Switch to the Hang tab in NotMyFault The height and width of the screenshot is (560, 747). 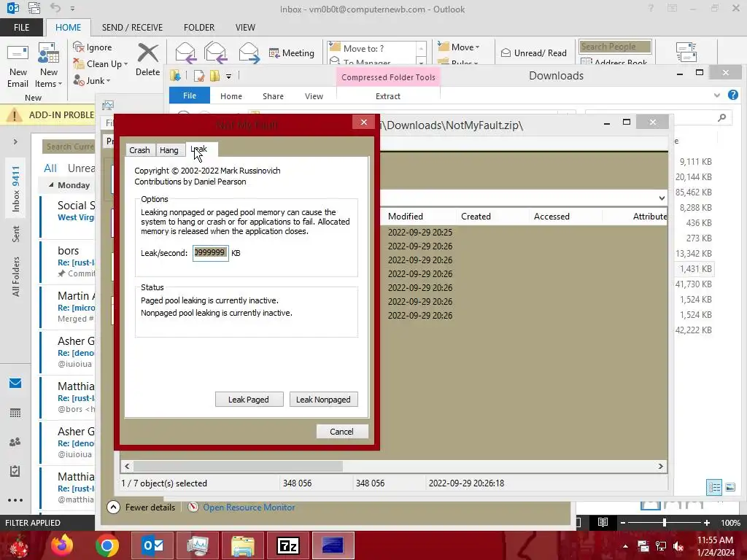(169, 150)
